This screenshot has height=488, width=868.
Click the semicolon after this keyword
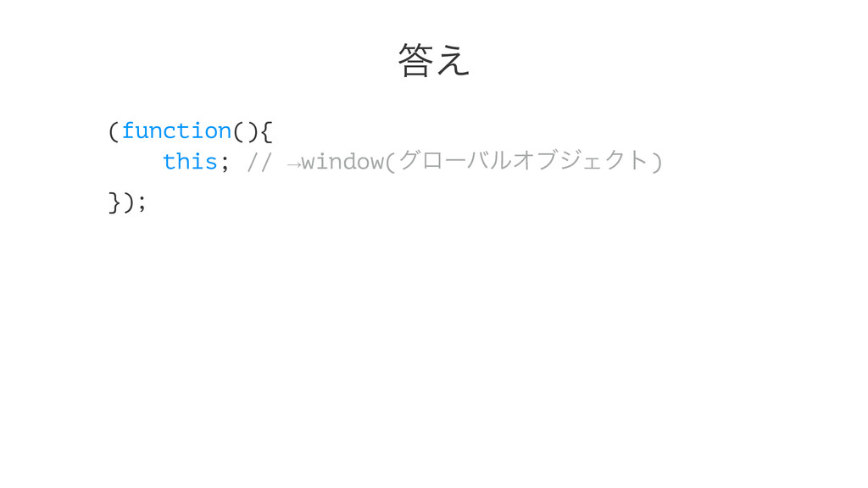(225, 163)
